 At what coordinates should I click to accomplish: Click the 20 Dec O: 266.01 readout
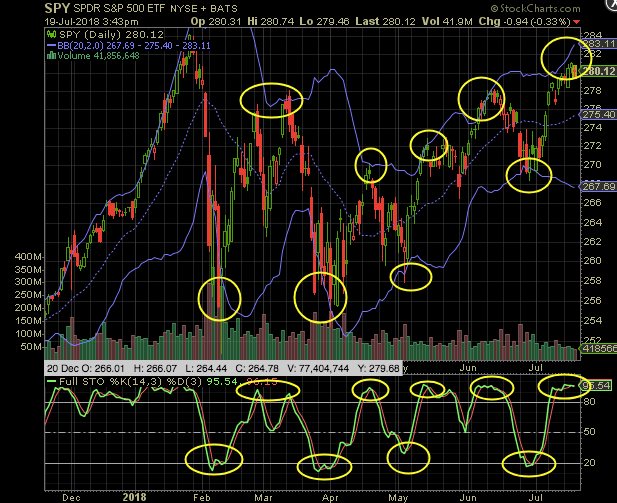point(86,368)
